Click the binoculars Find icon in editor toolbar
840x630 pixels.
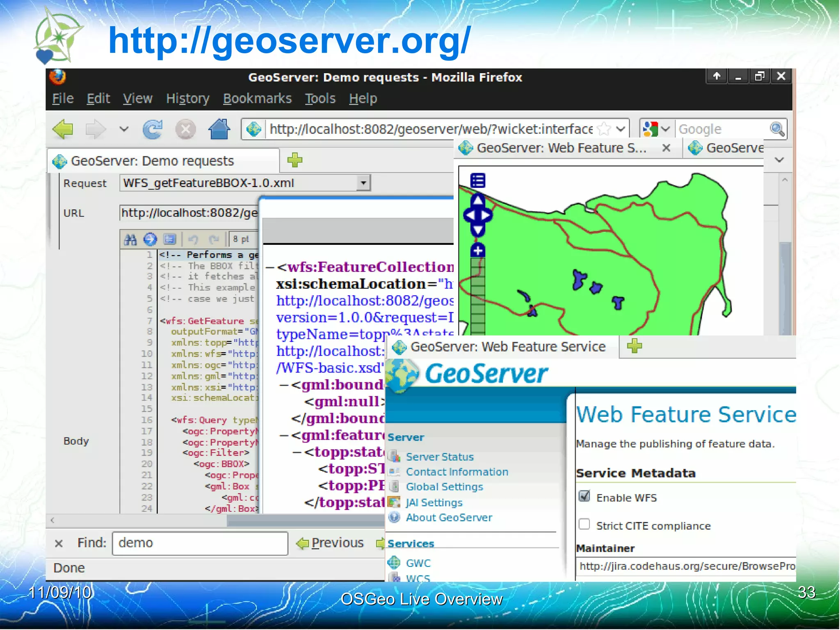130,239
